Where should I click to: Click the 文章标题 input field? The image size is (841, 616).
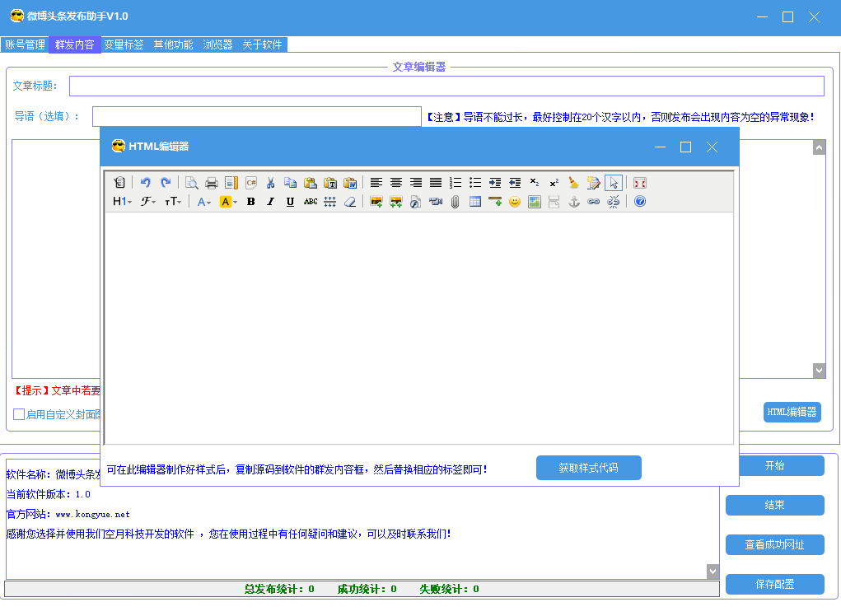click(446, 86)
